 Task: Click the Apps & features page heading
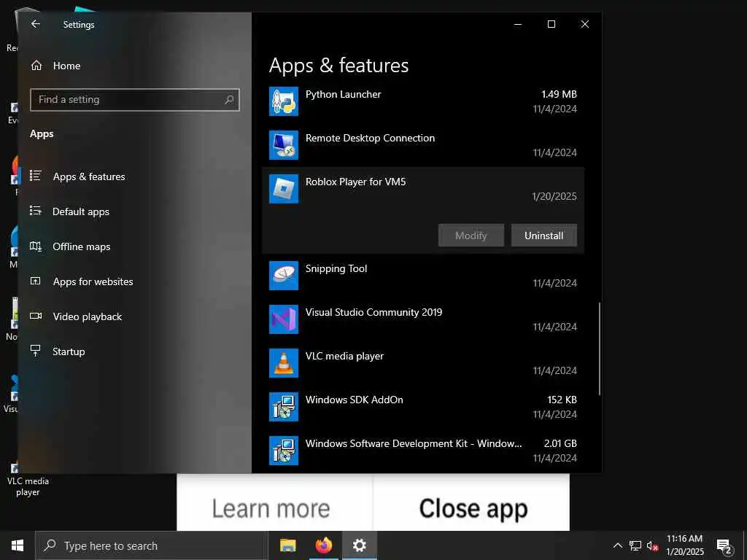[x=338, y=65]
